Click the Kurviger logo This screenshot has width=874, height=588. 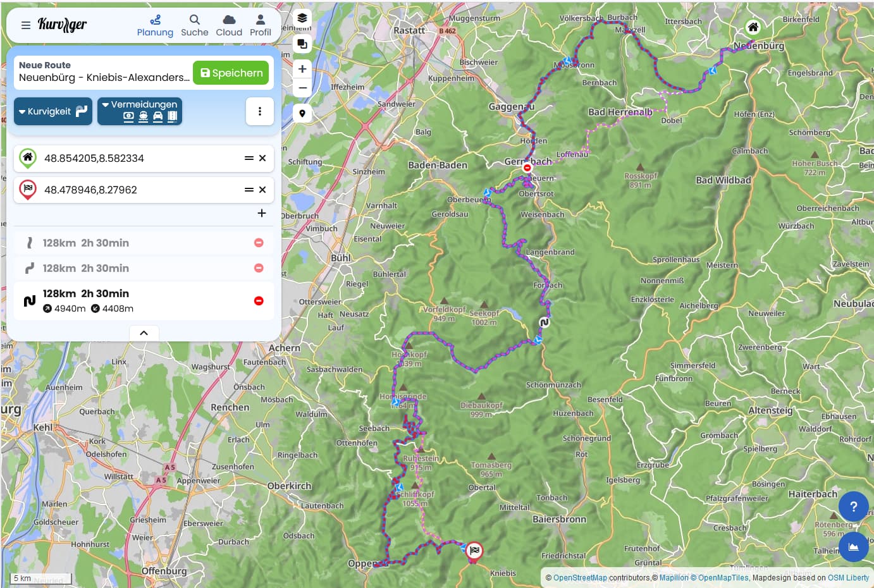click(62, 25)
